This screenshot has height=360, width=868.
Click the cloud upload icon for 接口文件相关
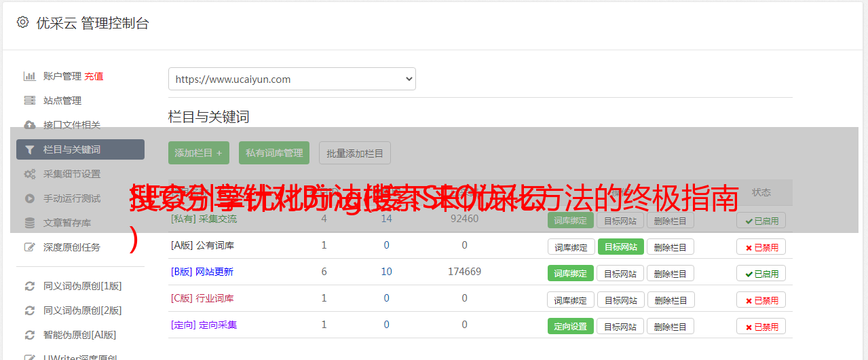tap(29, 125)
